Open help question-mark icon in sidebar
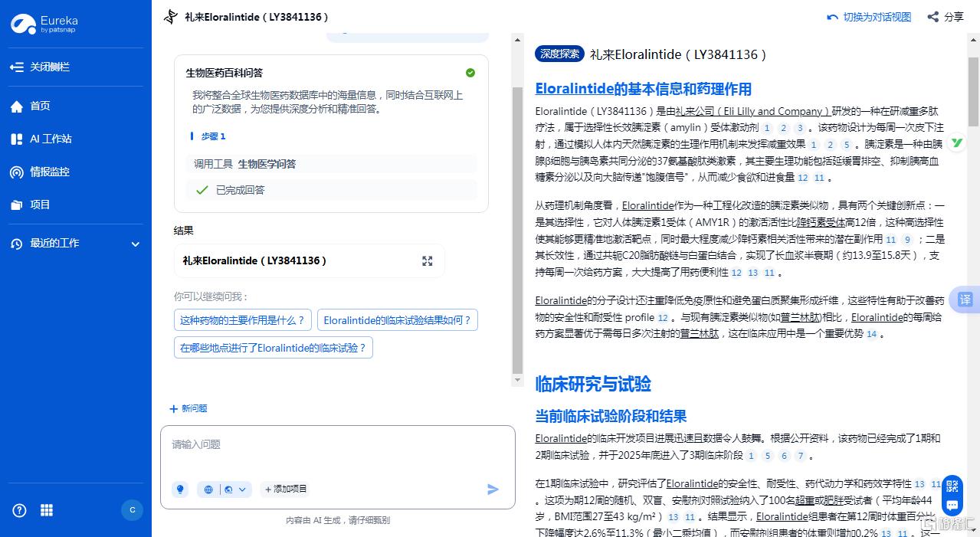This screenshot has height=537, width=980. point(20,510)
